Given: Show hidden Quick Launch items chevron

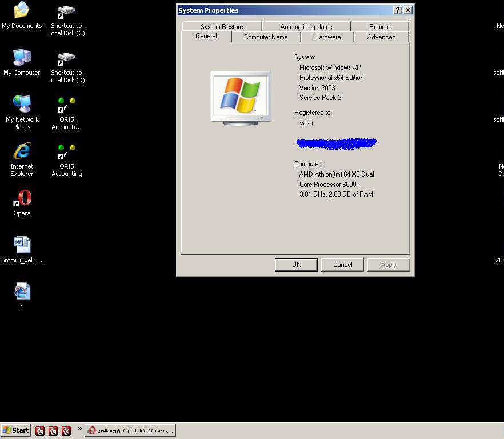Looking at the screenshot, I should (x=80, y=429).
